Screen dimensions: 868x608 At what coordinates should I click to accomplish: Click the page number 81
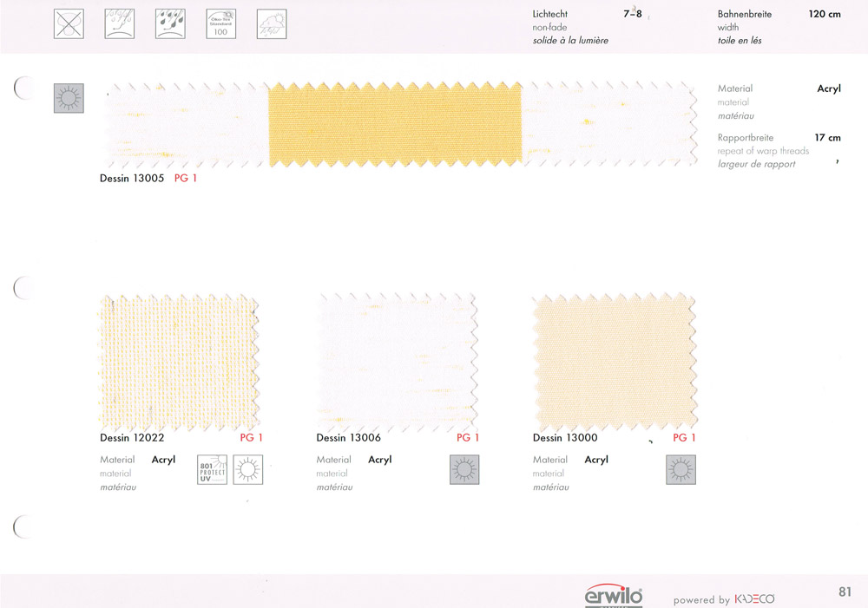tap(845, 592)
